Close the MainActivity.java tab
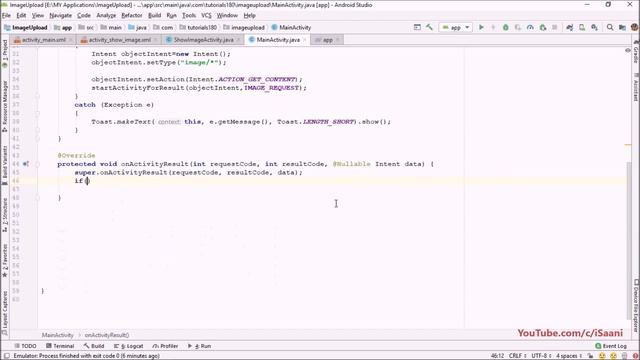This screenshot has height=360, width=640. pos(304,40)
